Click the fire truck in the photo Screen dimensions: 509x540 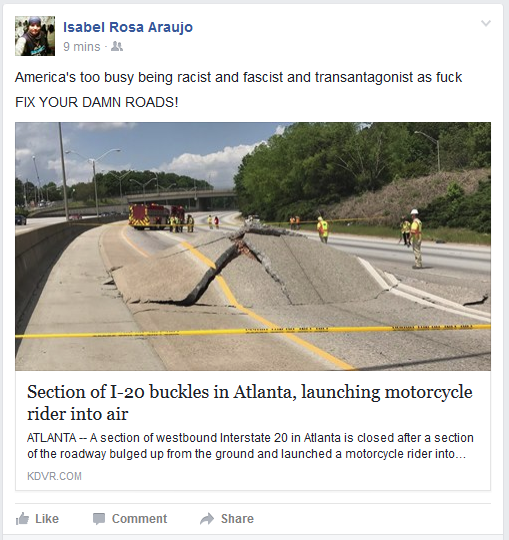point(157,217)
